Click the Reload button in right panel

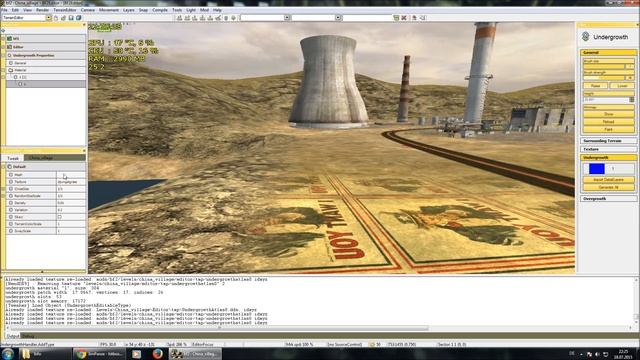pyautogui.click(x=609, y=122)
